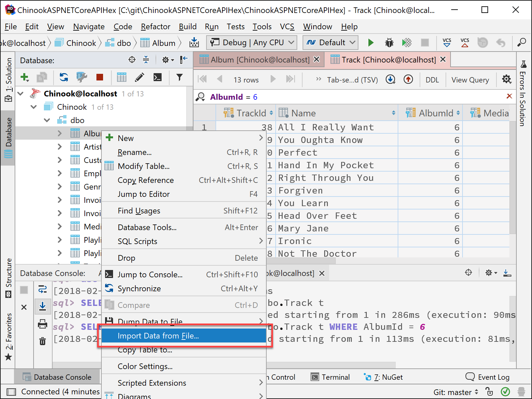This screenshot has width=532, height=399.
Task: Open the grid settings gear icon
Action: (507, 79)
